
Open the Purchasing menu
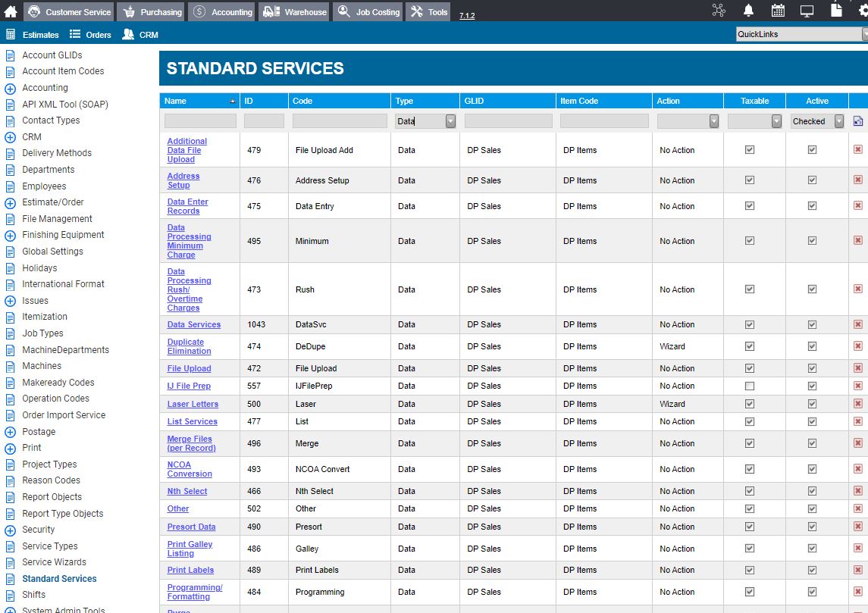pyautogui.click(x=152, y=11)
